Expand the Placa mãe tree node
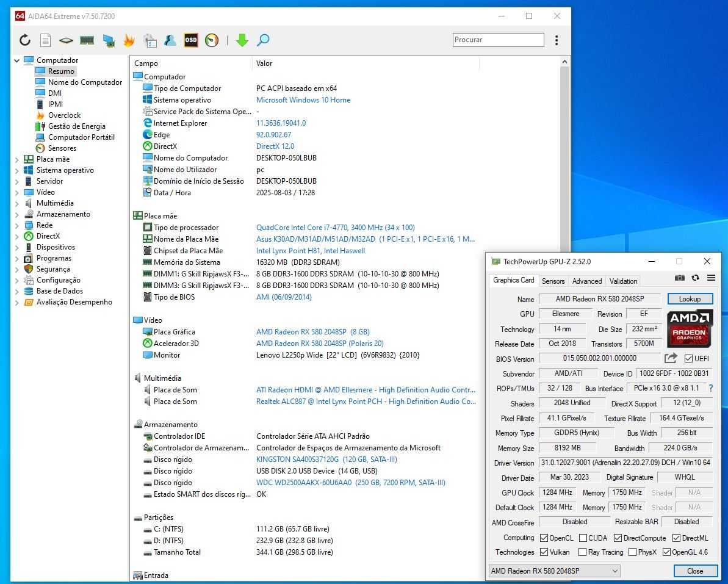This screenshot has width=728, height=584. click(x=17, y=159)
